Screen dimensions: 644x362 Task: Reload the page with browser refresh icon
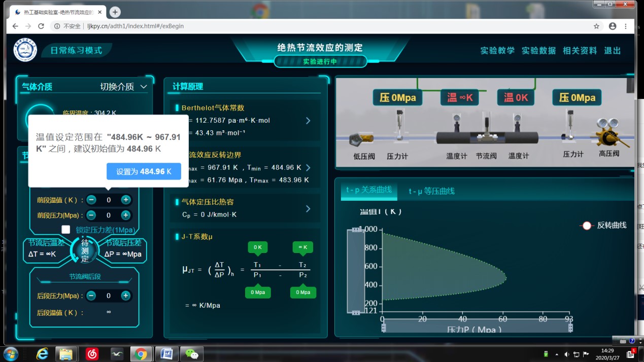41,26
